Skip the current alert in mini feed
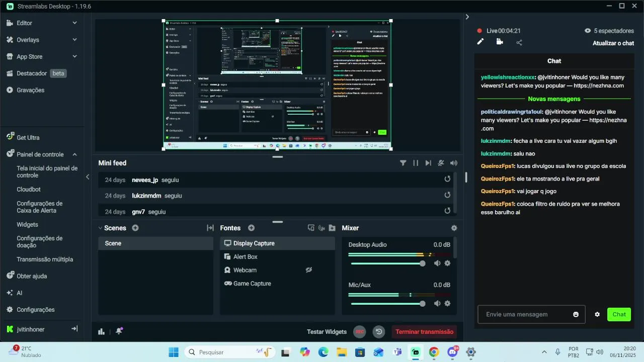 428,163
